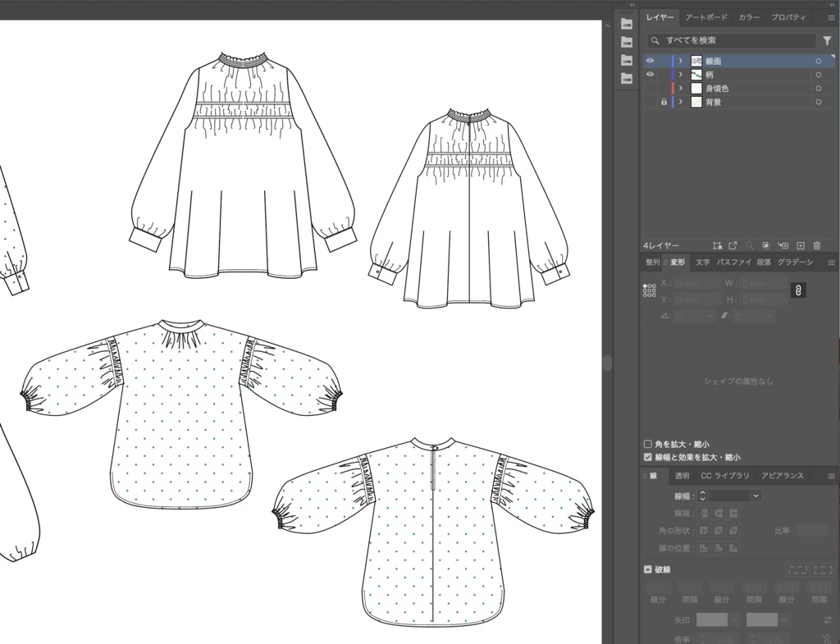840x644 pixels.
Task: Click the 線幅 stepper arrows
Action: 703,496
